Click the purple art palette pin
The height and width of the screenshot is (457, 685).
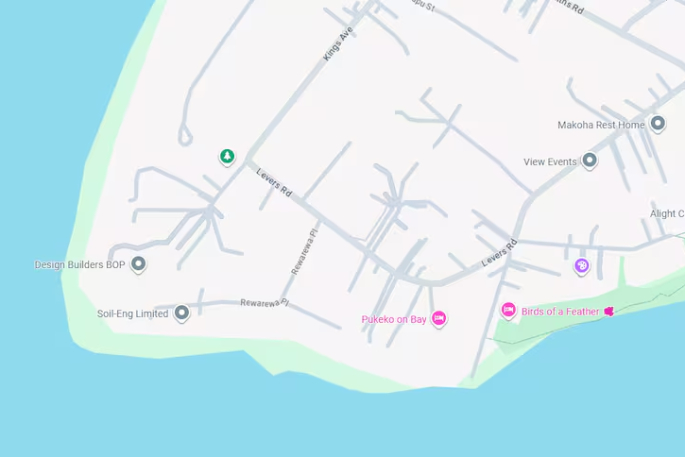581,266
